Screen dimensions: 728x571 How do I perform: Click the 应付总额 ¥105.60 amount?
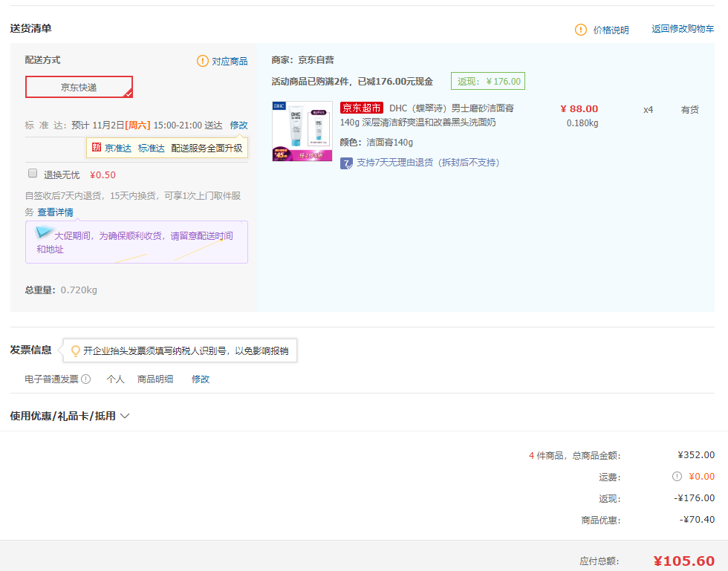tap(684, 561)
